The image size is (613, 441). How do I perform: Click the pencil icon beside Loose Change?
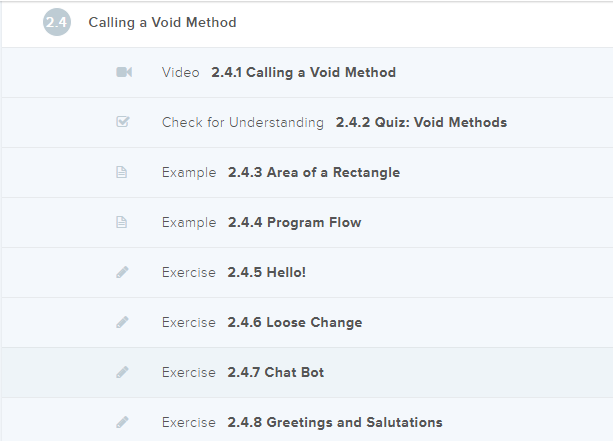pyautogui.click(x=122, y=322)
